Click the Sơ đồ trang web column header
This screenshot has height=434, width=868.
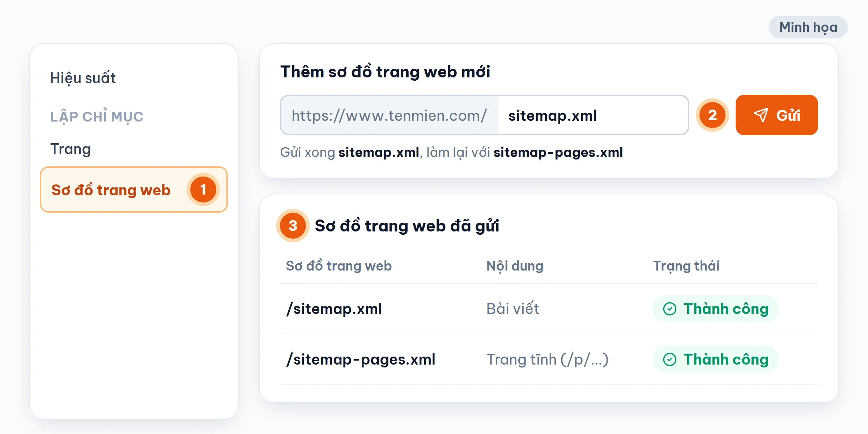(339, 266)
